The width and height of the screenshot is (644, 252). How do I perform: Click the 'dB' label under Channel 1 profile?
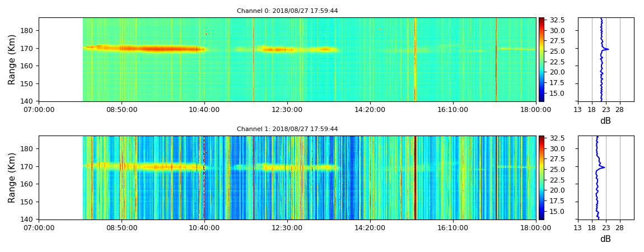point(605,239)
